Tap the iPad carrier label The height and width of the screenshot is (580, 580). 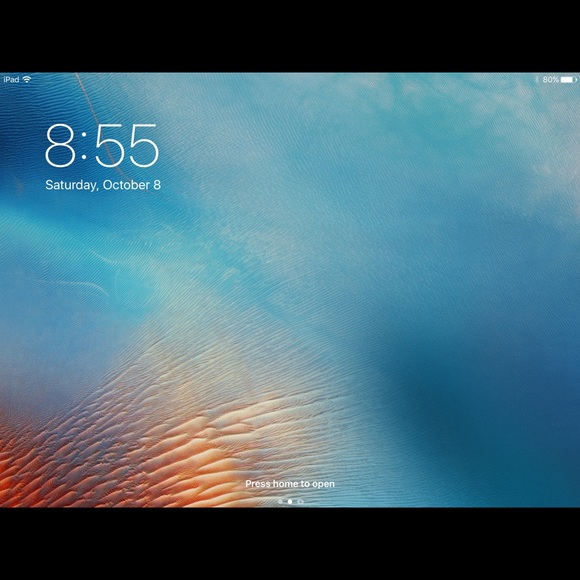tap(11, 80)
